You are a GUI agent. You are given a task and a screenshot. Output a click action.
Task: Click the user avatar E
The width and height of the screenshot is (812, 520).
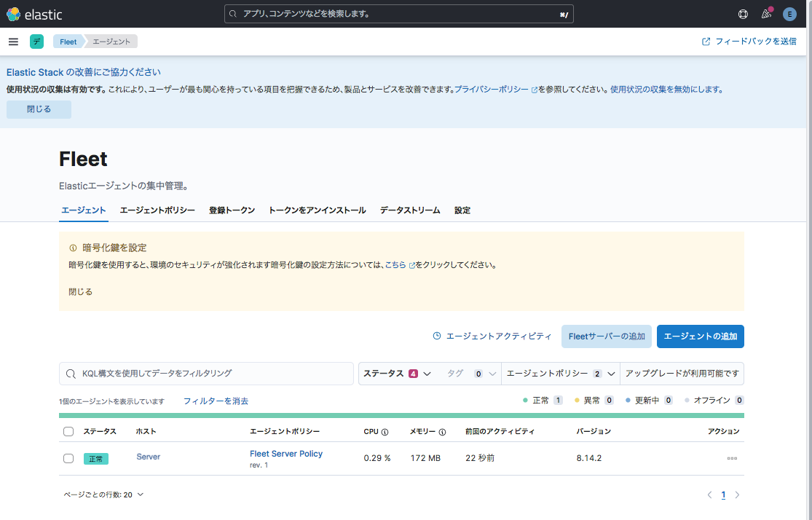click(x=789, y=14)
